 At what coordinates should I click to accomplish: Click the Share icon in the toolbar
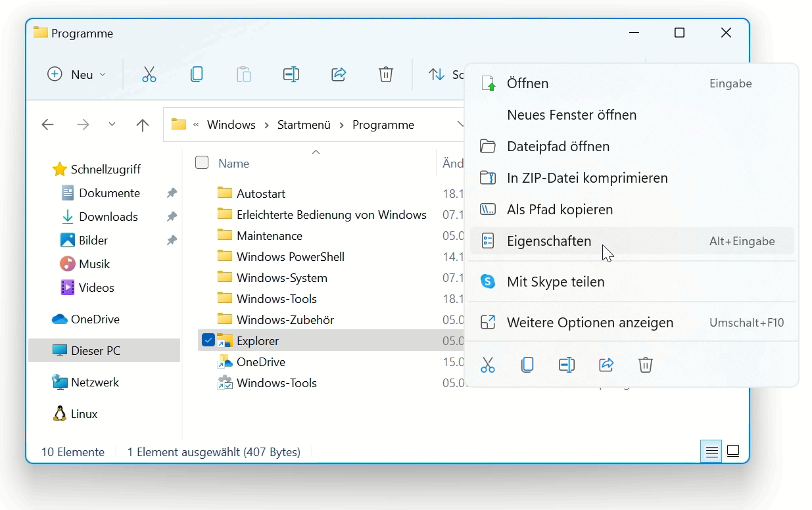tap(339, 74)
